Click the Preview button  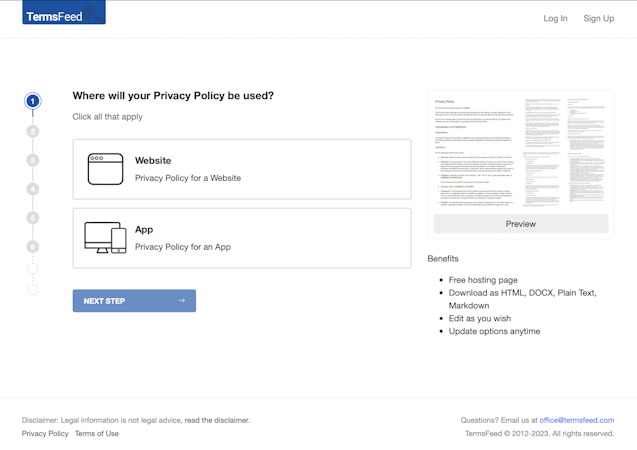tap(520, 224)
